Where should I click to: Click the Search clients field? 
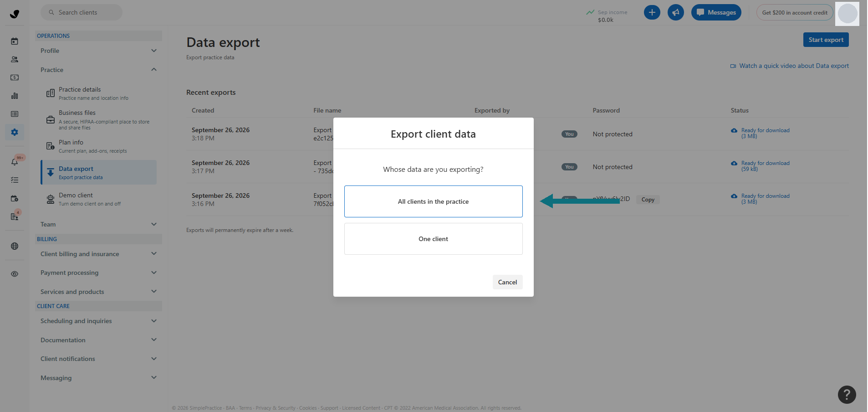82,12
